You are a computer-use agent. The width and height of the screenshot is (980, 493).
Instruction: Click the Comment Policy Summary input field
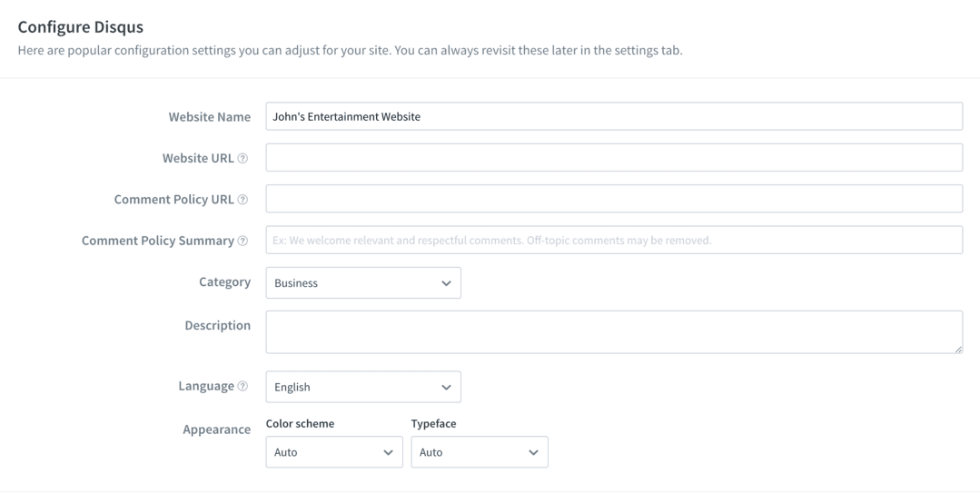coord(613,240)
